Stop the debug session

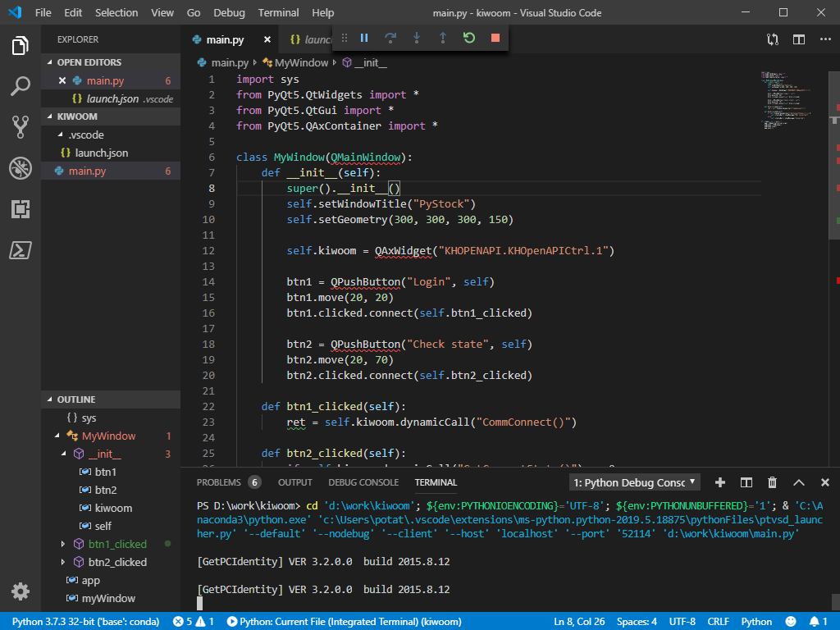495,38
